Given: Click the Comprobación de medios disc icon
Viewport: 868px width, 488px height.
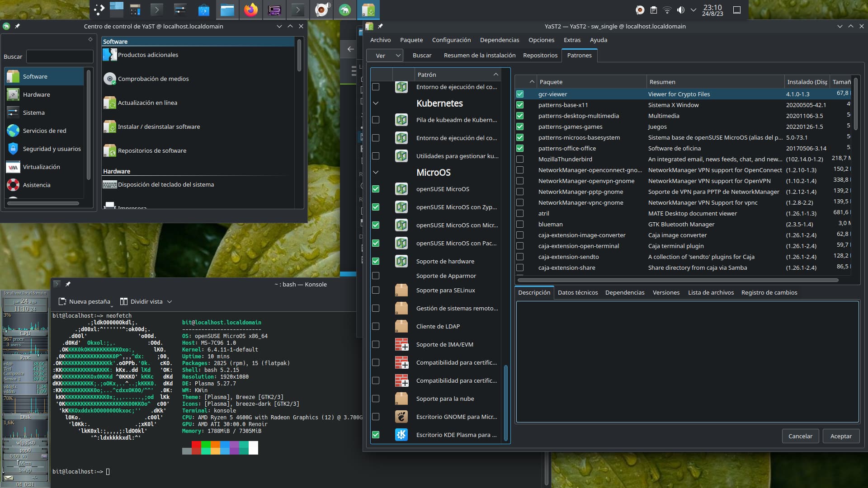Looking at the screenshot, I should [109, 79].
